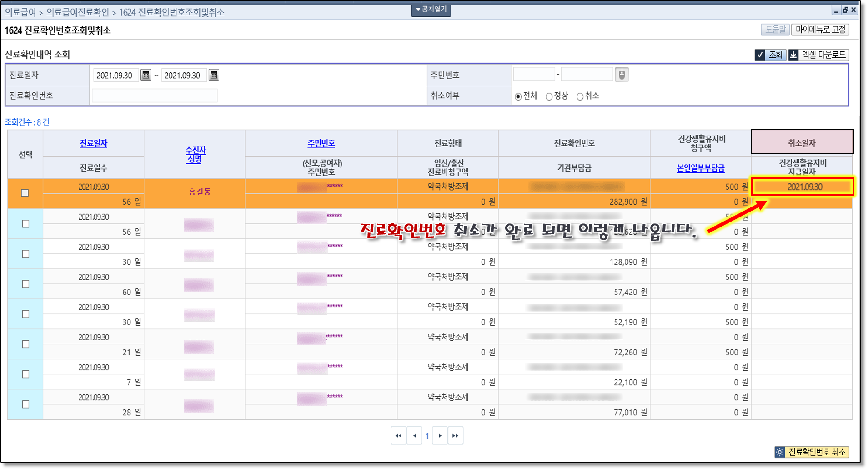Select the 취소 radio option
Screen dimensions: 868x470
point(580,96)
